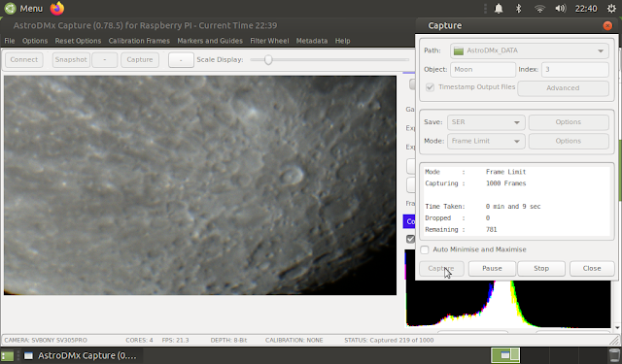Open the Wi-Fi network indicator
Screen dimensions: 622x364
coord(539,9)
